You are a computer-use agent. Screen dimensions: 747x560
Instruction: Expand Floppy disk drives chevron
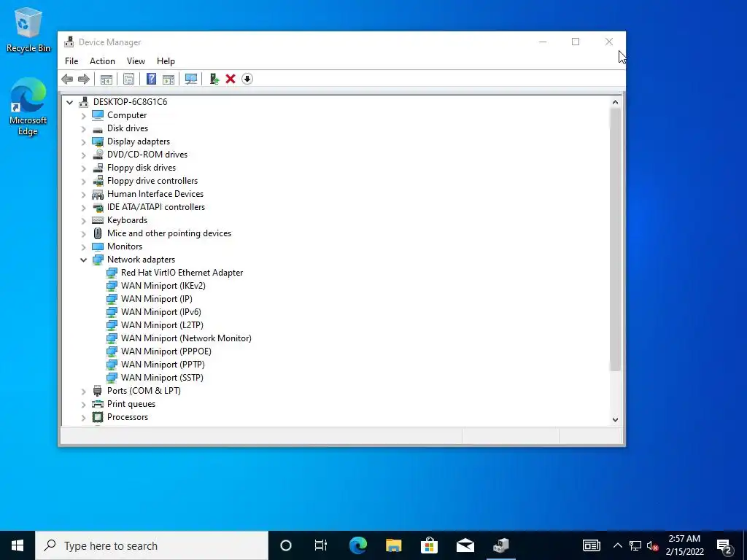(83, 168)
